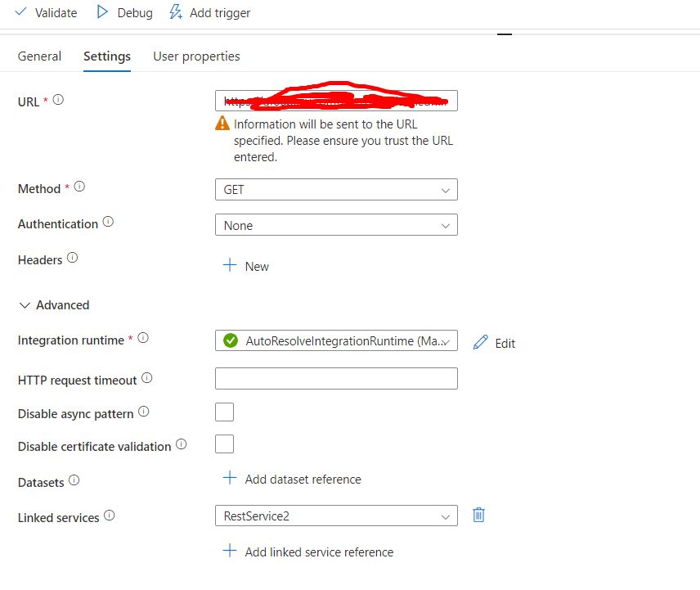Focus the HTTP request timeout field
This screenshot has height=590, width=700.
pyautogui.click(x=336, y=378)
